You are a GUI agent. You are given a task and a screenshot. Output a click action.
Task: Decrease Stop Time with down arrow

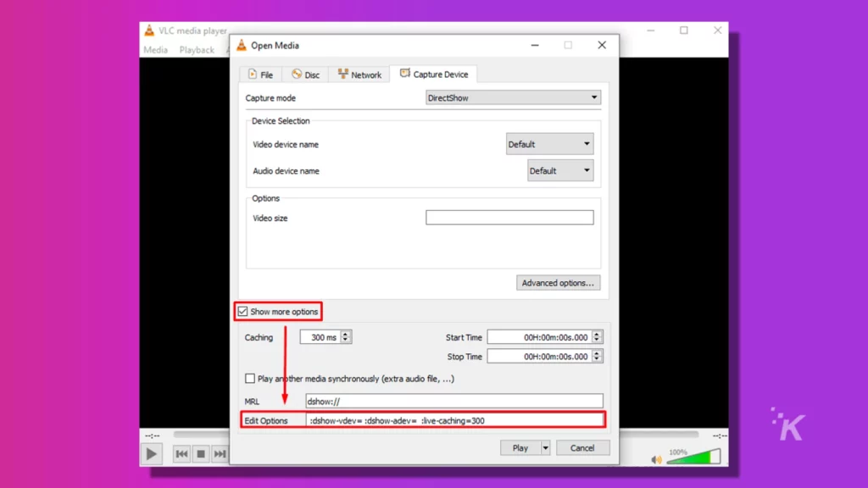[x=597, y=359]
